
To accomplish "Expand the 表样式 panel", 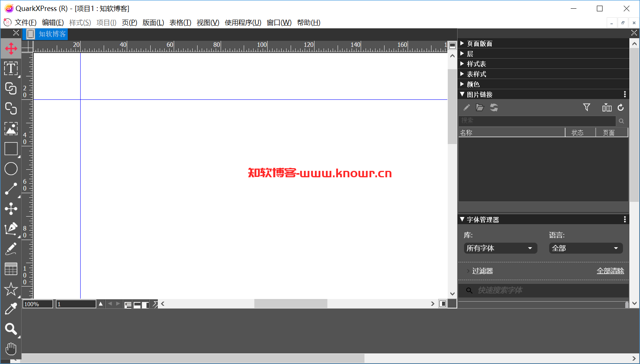I will pyautogui.click(x=462, y=74).
